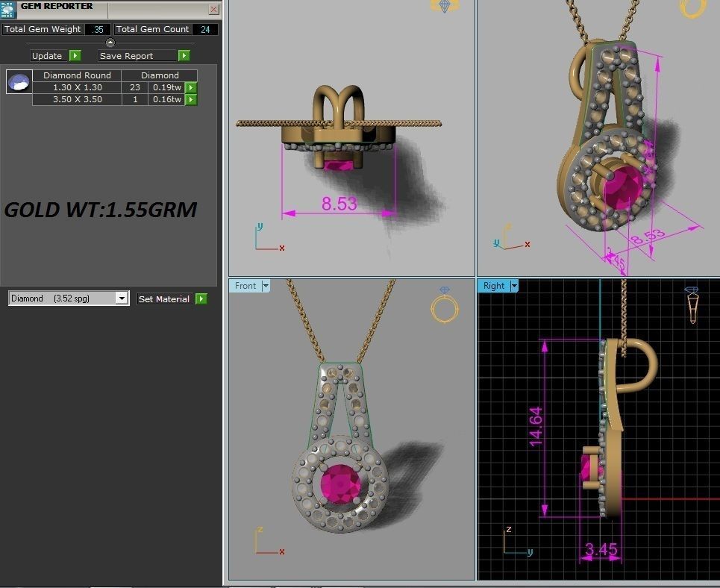Open the Diamond (3.52 spg) material dropdown
Viewport: 720px width, 588px height.
pyautogui.click(x=121, y=298)
